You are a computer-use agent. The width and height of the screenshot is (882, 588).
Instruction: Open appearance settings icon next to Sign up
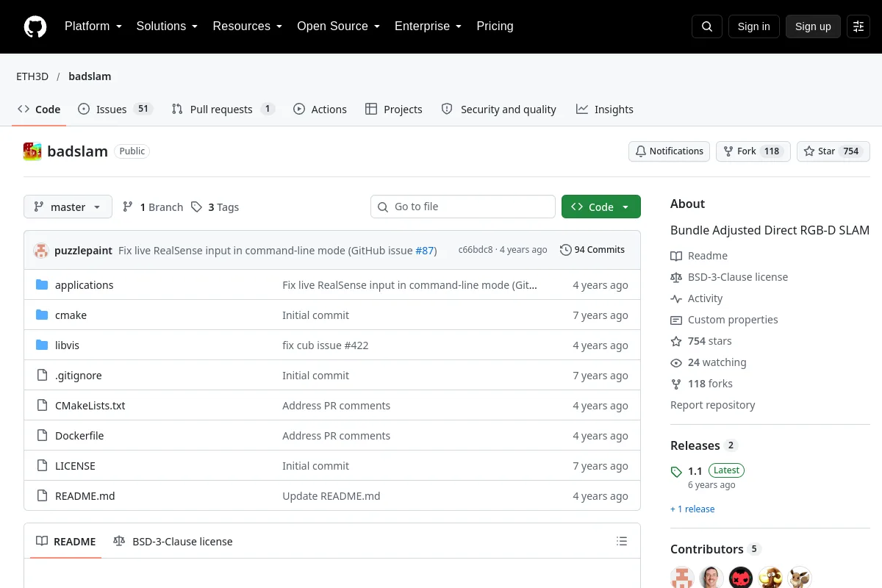tap(858, 26)
